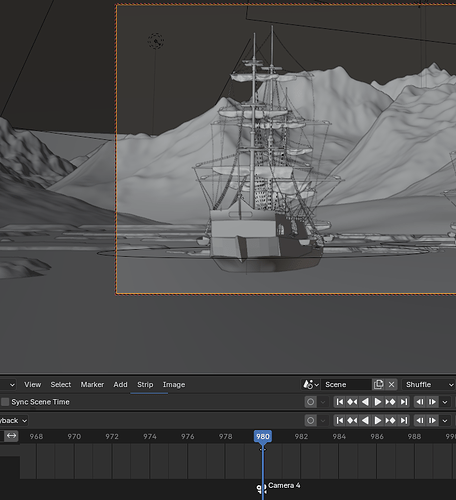Open auto keyframing options in Sync Scene Time row
This screenshot has height=500, width=456.
click(323, 402)
